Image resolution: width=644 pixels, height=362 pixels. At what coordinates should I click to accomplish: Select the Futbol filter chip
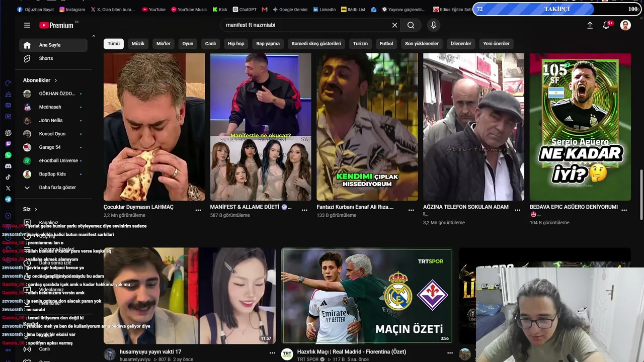pos(386,44)
